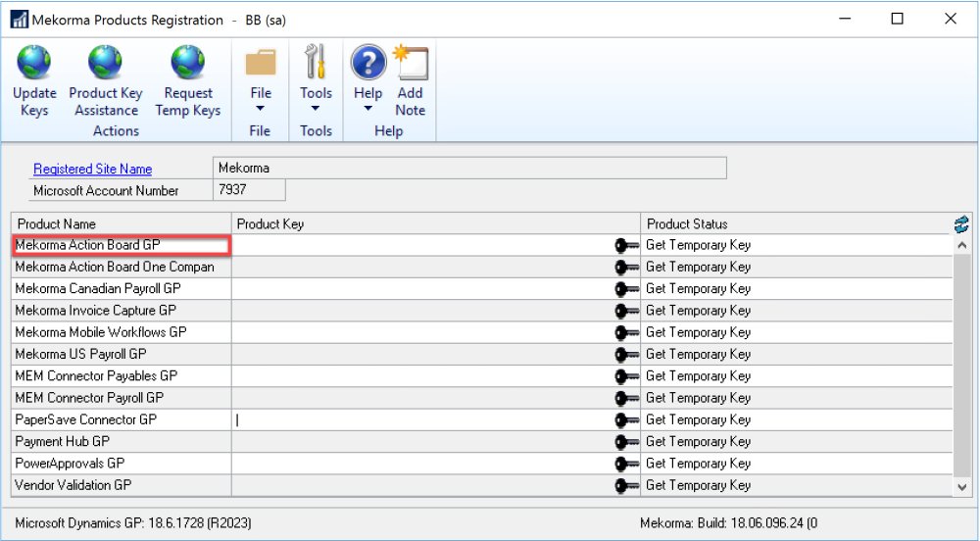Click key icon for MEM Connector Payroll GP
The width and height of the screenshot is (980, 541).
626,399
